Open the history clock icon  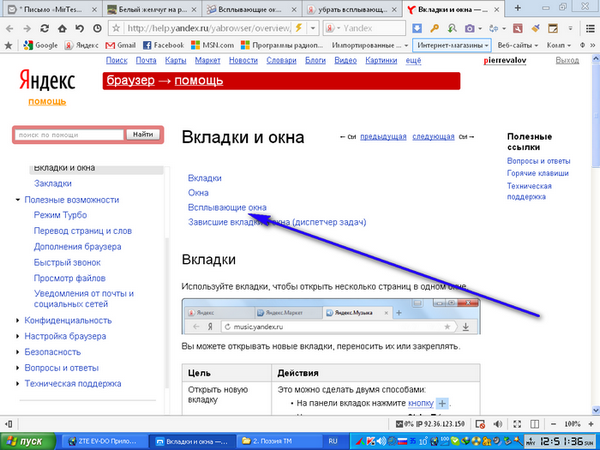[97, 28]
